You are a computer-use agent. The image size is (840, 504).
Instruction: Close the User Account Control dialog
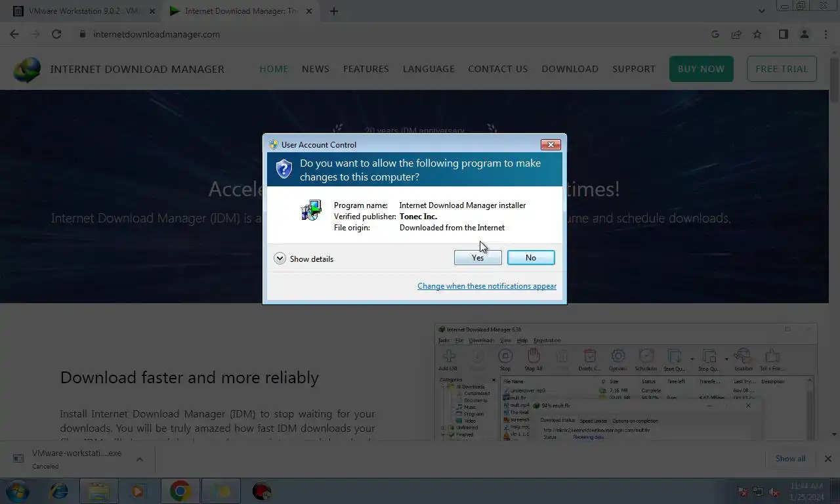coord(550,144)
